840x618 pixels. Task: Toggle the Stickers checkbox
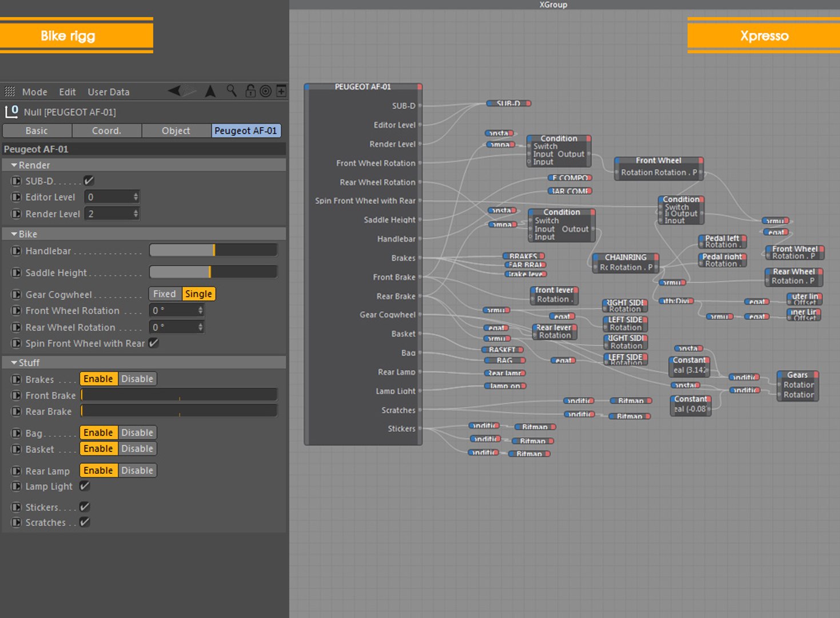click(x=85, y=507)
